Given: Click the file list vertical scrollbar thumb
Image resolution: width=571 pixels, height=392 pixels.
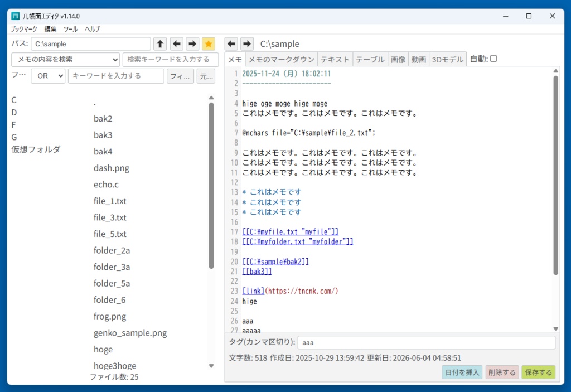Looking at the screenshot, I should click(x=211, y=186).
